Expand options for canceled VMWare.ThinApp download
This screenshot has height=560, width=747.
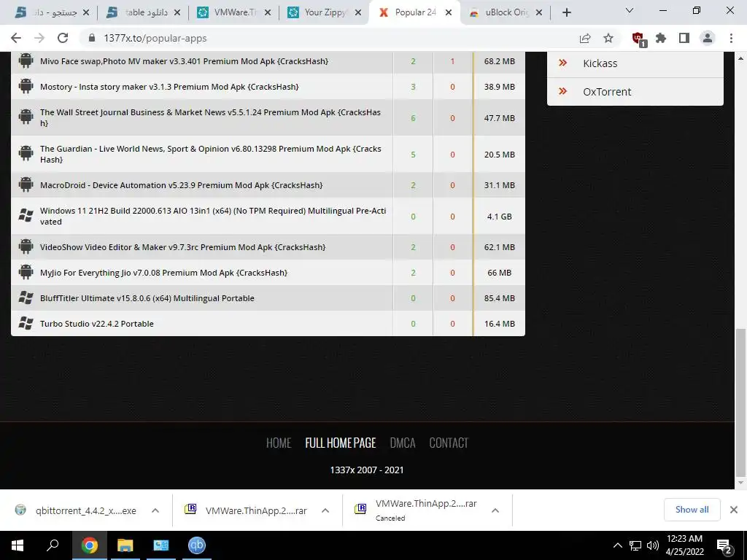pyautogui.click(x=495, y=510)
